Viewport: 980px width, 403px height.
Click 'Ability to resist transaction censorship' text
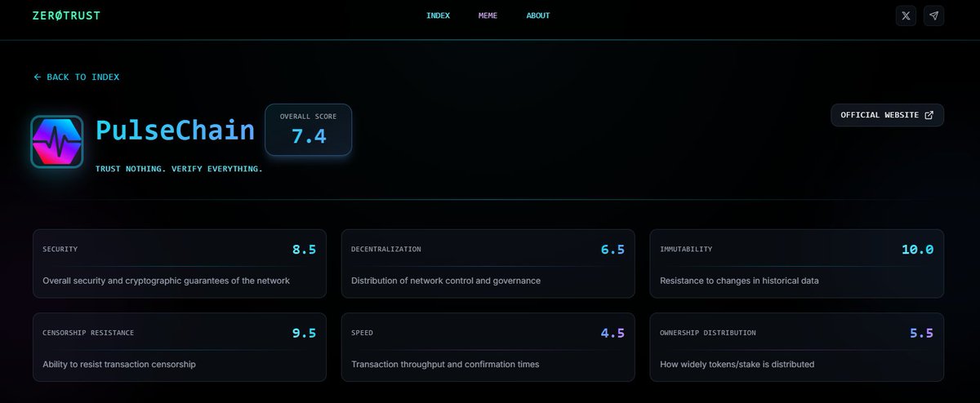coord(119,364)
